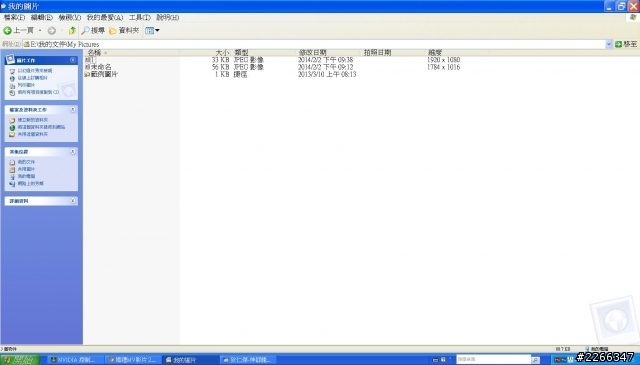Open the Back button history dropdown arrow
Image resolution: width=640 pixels, height=365 pixels.
pyautogui.click(x=40, y=31)
